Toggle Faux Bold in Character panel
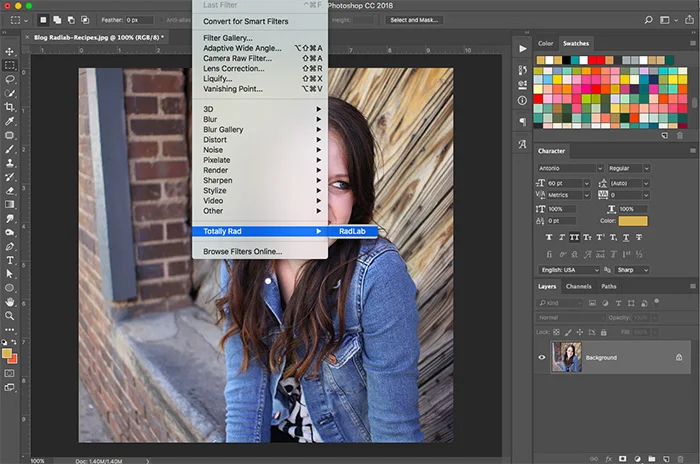Image resolution: width=700 pixels, height=464 pixels. (549, 238)
